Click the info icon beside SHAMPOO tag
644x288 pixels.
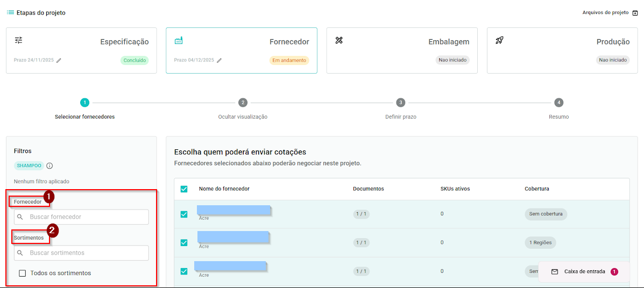tap(49, 165)
